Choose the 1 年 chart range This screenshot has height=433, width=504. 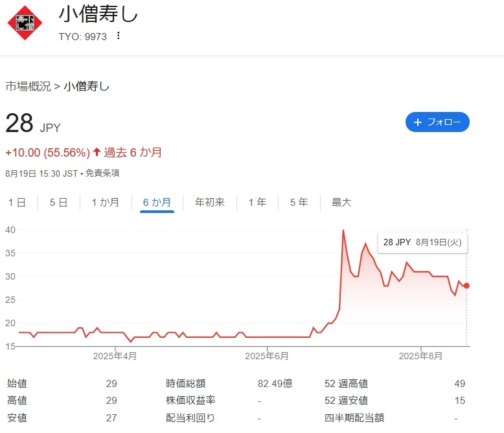point(257,203)
